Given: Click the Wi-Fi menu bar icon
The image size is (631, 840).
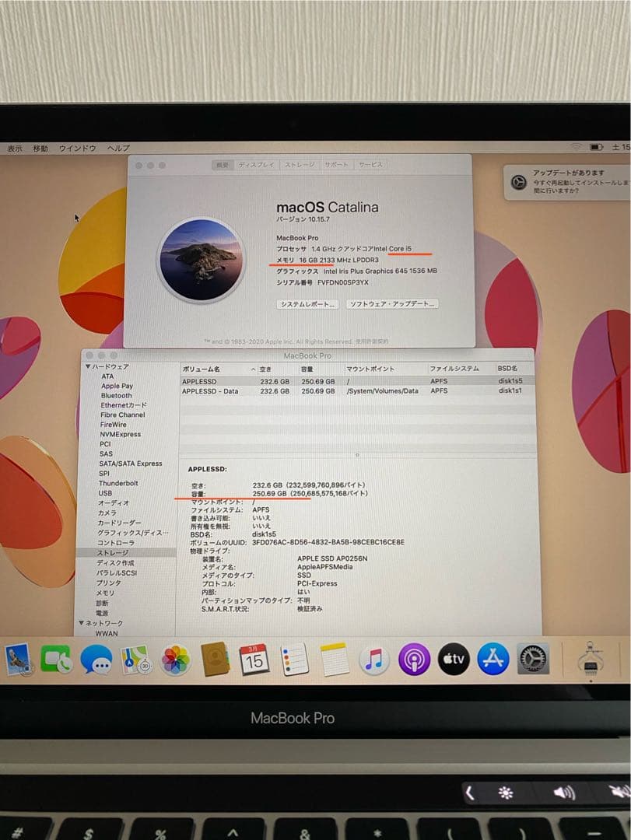Looking at the screenshot, I should [x=575, y=146].
